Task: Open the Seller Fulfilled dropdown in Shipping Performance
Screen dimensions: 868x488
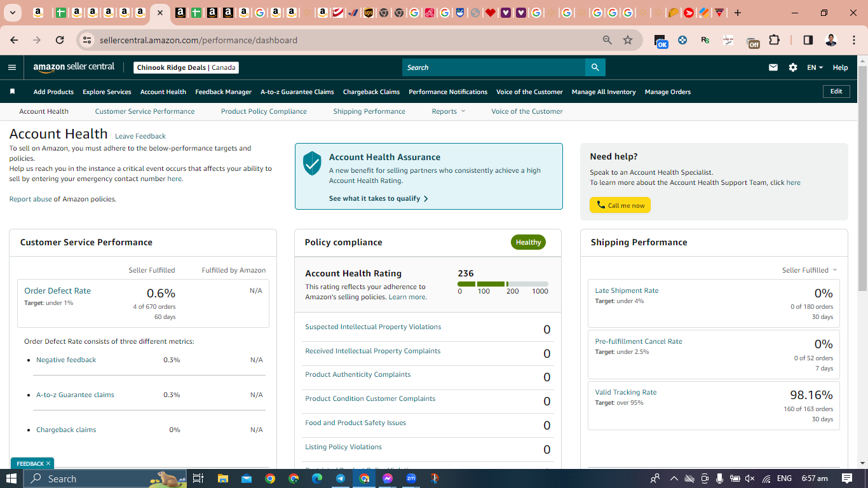Action: click(x=810, y=270)
